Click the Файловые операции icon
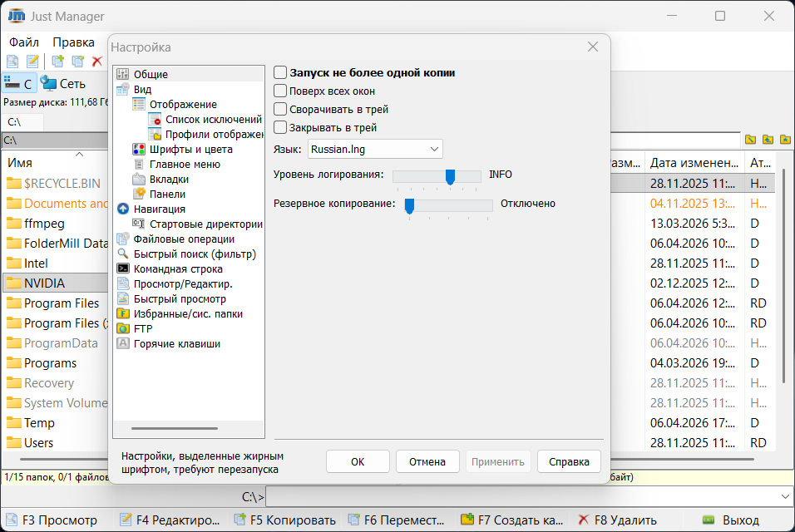 click(x=123, y=239)
